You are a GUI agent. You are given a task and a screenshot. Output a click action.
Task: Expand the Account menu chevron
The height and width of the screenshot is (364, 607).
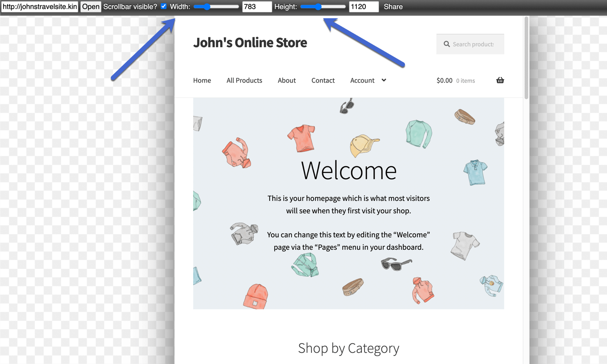pyautogui.click(x=384, y=80)
